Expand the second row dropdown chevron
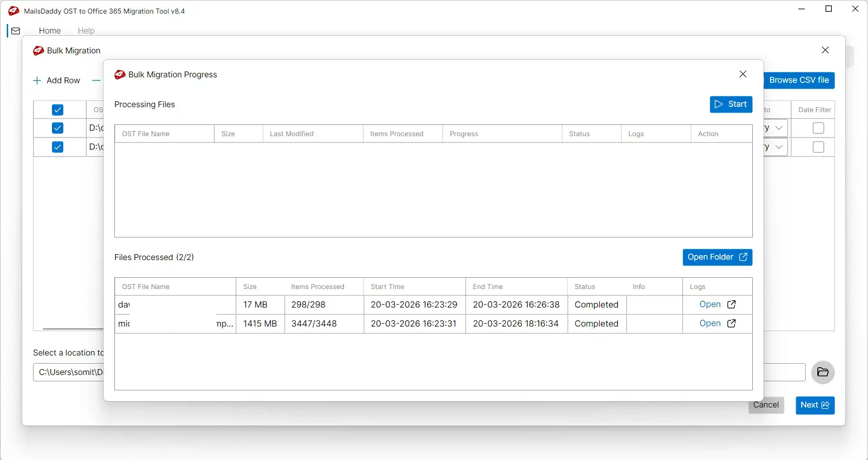 point(779,147)
